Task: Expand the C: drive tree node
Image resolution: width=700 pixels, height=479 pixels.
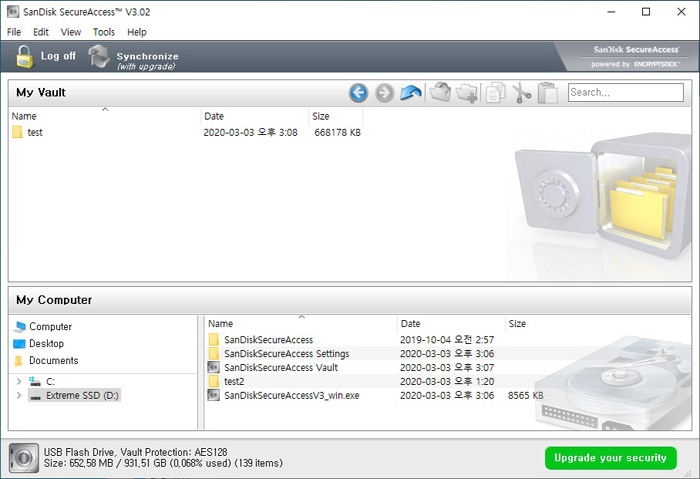Action: click(19, 381)
